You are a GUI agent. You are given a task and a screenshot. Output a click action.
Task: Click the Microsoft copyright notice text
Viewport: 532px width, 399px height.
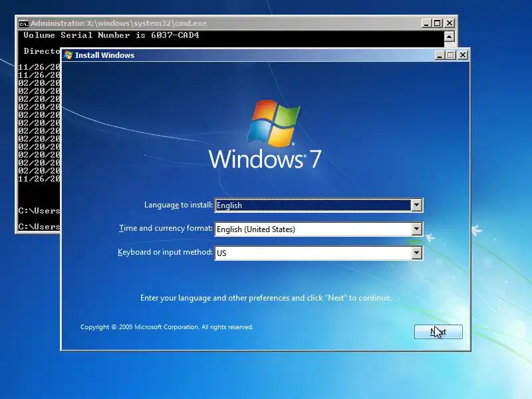point(167,327)
